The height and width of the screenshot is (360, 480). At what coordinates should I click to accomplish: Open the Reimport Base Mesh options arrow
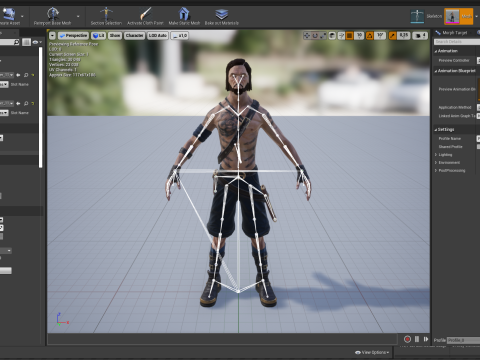click(x=78, y=16)
